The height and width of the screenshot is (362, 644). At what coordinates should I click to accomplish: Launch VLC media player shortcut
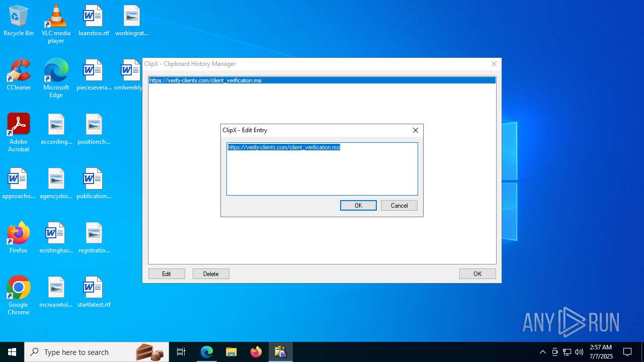coord(56,24)
